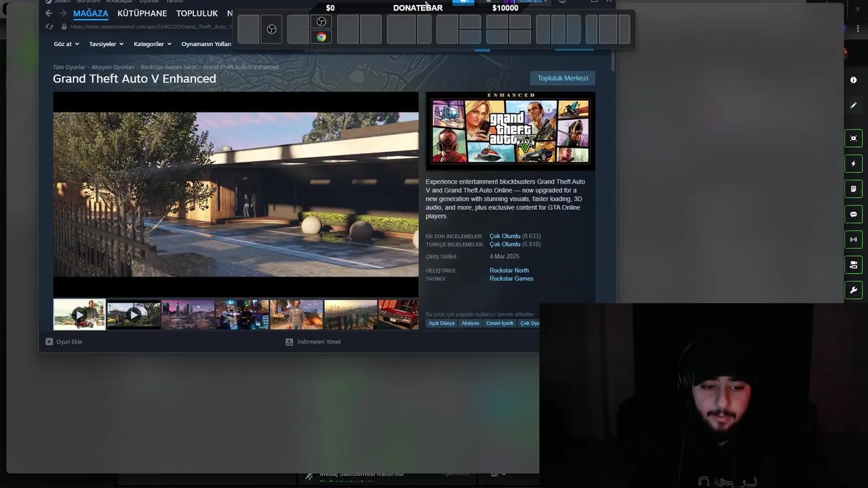Click the screen capture icon in the right sidebar
This screenshot has height=488, width=868.
point(853,138)
